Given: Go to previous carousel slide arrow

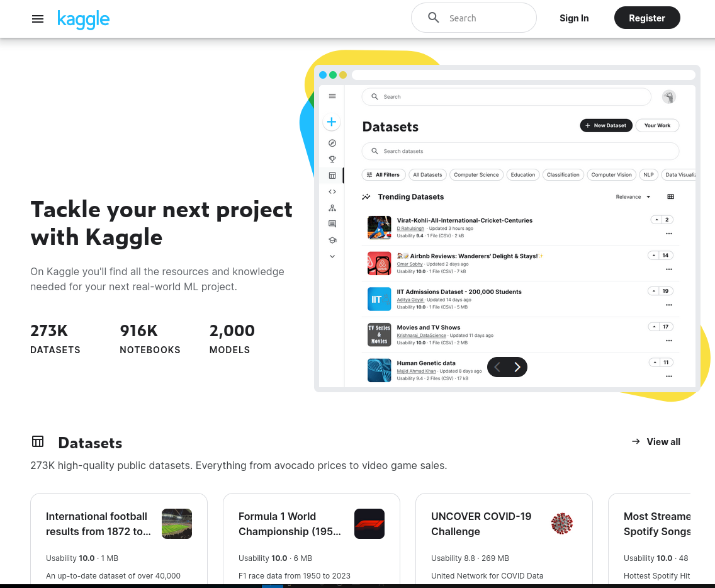Looking at the screenshot, I should pos(497,367).
